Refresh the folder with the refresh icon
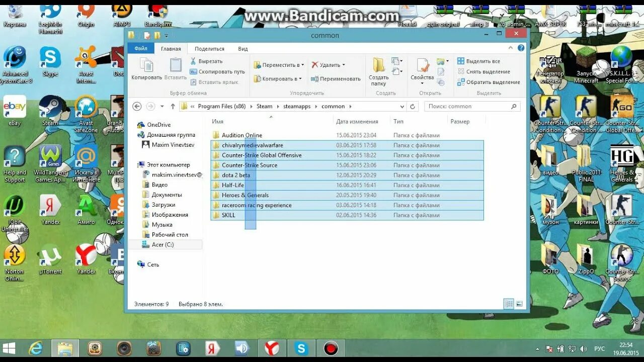Screen dimensions: 644x362 pyautogui.click(x=413, y=107)
